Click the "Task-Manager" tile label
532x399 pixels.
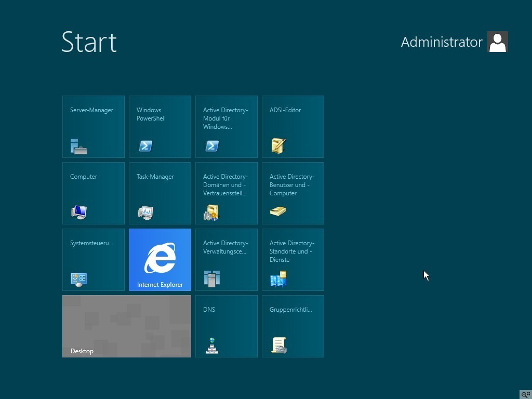155,177
